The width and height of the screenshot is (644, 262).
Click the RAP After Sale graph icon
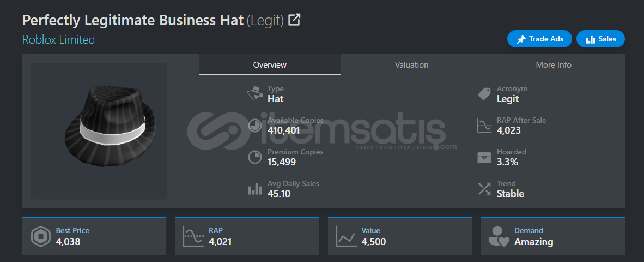tap(484, 126)
